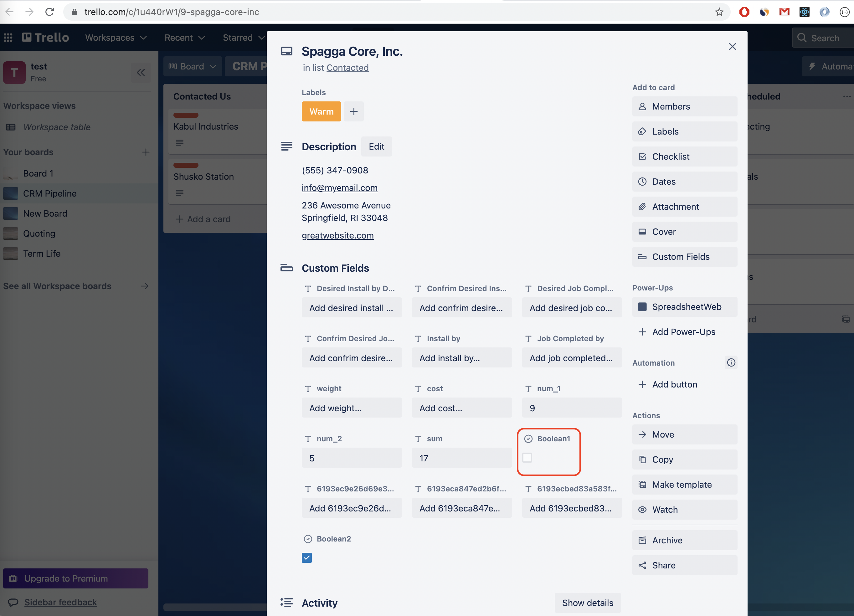Bookmark page with the star icon
The width and height of the screenshot is (854, 616).
(x=719, y=12)
